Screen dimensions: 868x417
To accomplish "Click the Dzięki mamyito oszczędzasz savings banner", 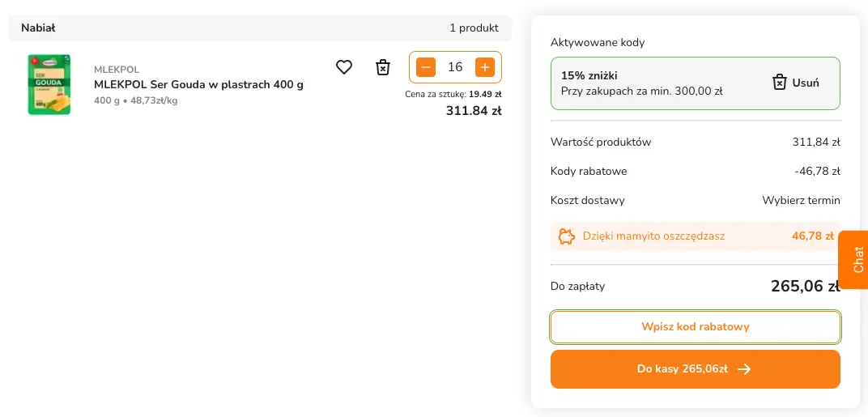I will click(653, 236).
